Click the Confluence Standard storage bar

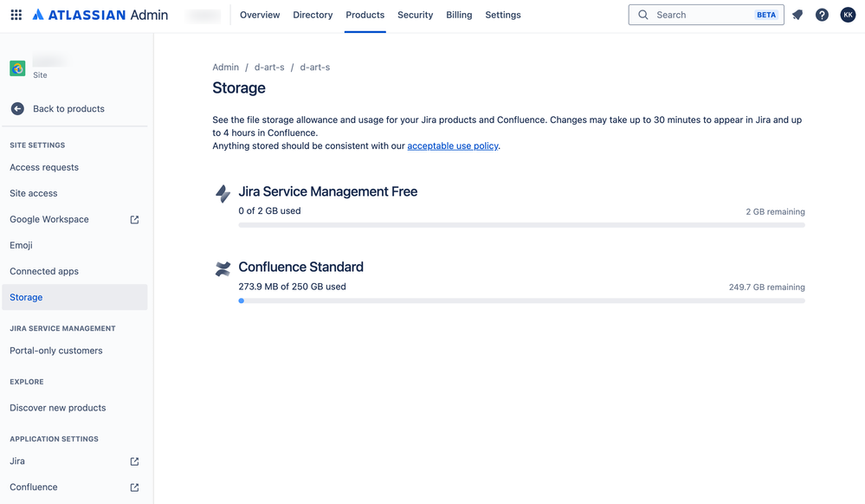(x=521, y=300)
